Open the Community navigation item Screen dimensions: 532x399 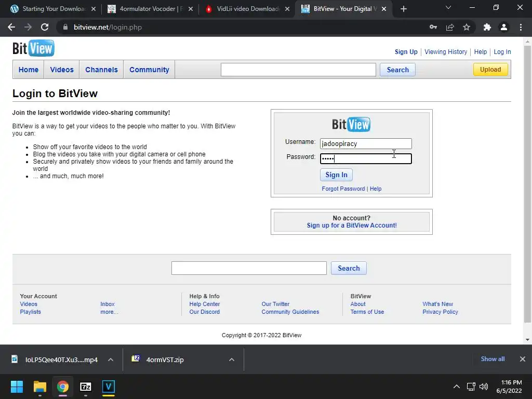coord(149,70)
